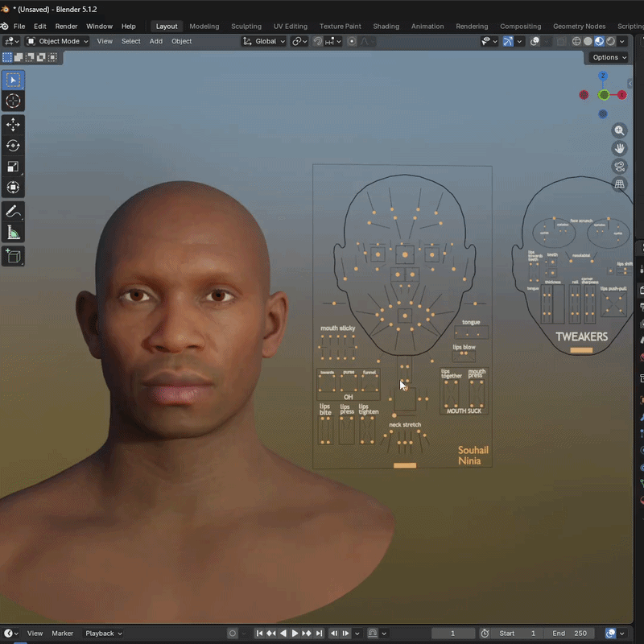
Task: Switch to the Geometry Nodes workspace tab
Action: [x=579, y=27]
